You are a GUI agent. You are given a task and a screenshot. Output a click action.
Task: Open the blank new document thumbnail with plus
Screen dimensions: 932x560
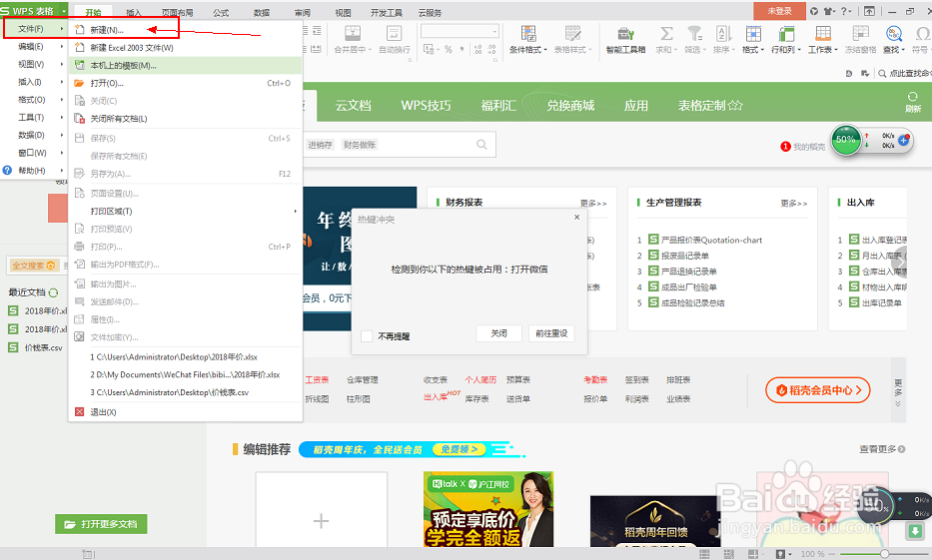tap(321, 509)
